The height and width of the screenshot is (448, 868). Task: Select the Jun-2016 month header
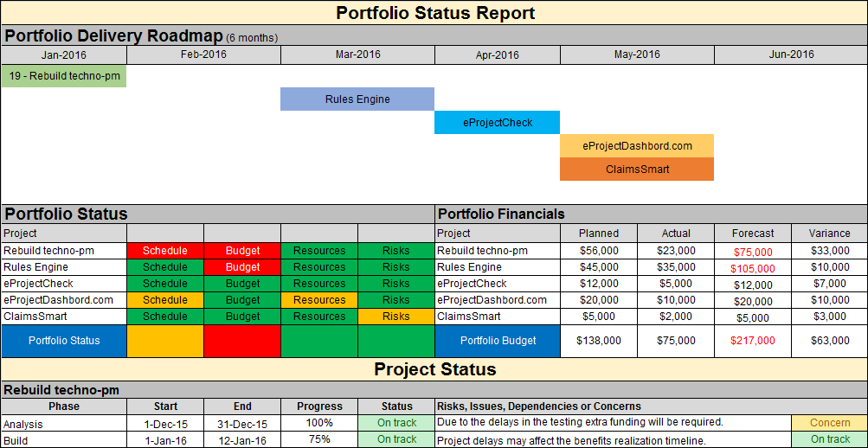click(x=791, y=54)
